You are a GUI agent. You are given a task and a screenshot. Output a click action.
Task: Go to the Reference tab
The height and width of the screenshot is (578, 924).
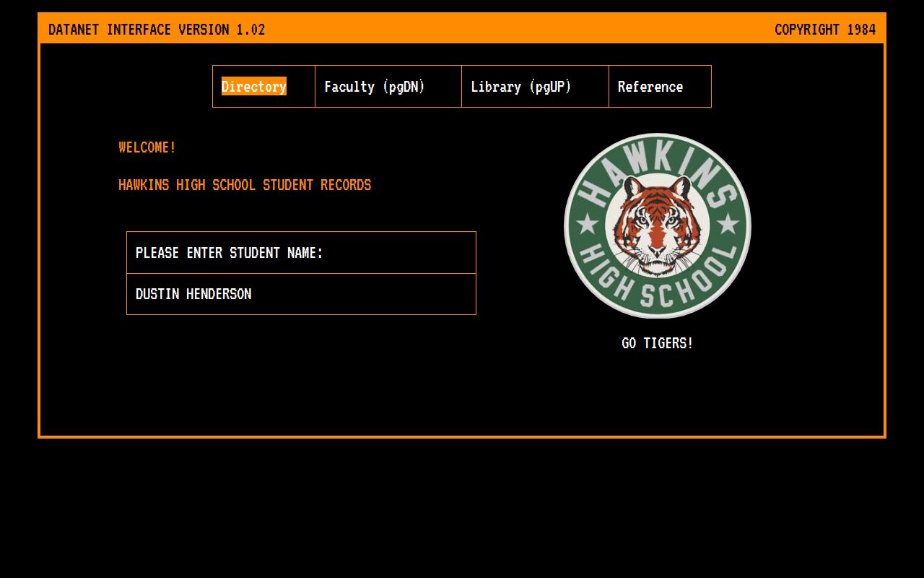pyautogui.click(x=650, y=87)
